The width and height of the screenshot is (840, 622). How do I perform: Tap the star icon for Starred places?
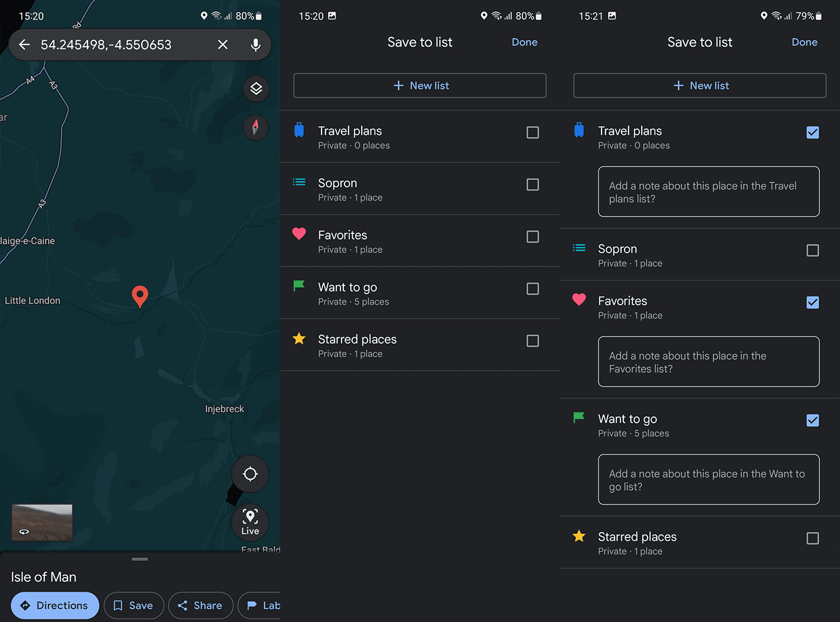click(x=299, y=339)
